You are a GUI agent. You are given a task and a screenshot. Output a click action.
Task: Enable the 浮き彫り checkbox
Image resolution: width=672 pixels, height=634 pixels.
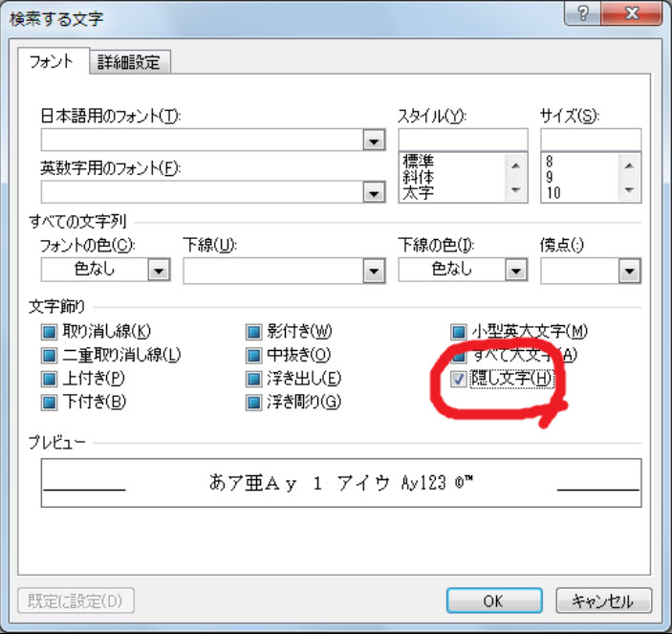click(254, 402)
